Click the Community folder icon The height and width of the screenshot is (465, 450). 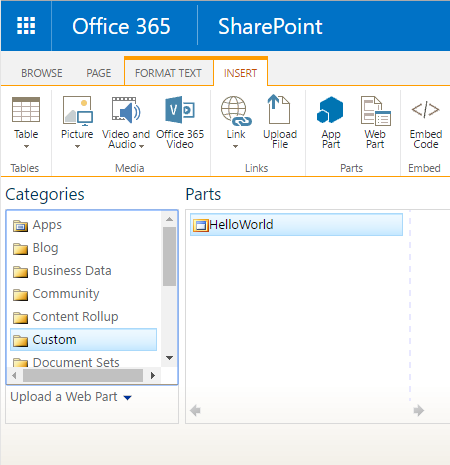click(x=20, y=295)
